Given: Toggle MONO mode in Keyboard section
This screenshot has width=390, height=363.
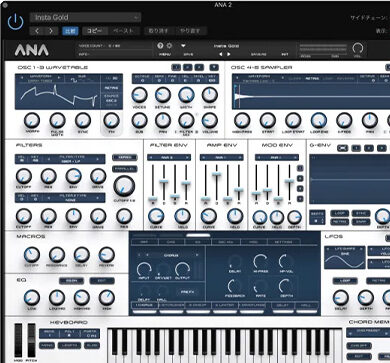Looking at the screenshot, I should 47,346.
